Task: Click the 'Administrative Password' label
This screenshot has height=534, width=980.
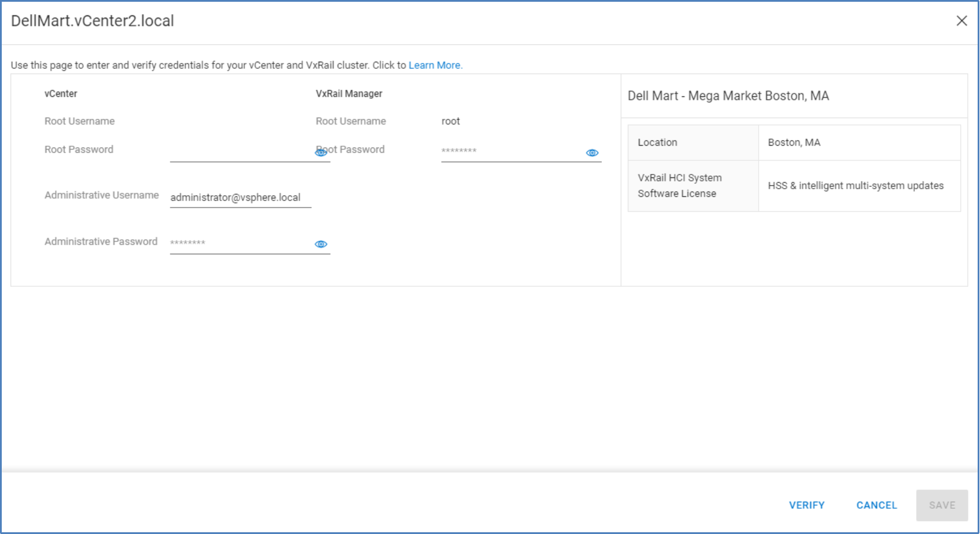Action: [x=101, y=242]
